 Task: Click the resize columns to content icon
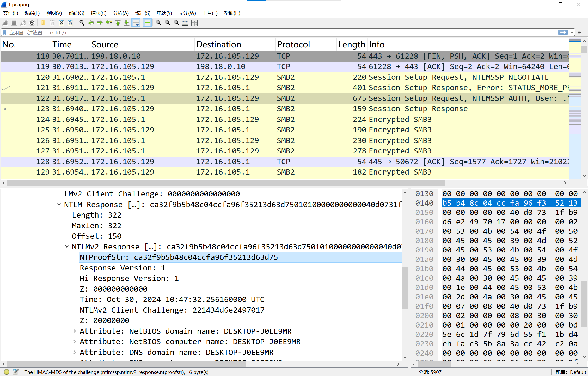coord(185,23)
